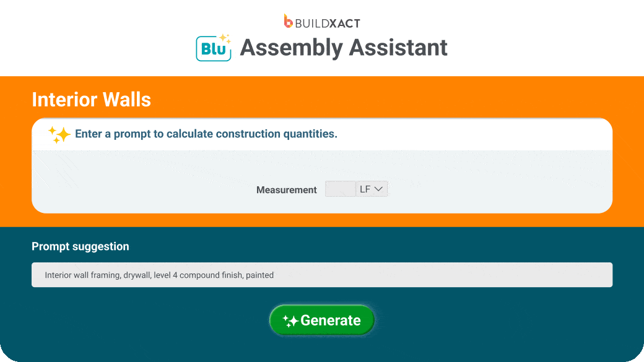
Task: Click the Measurement value input field
Action: tap(340, 189)
